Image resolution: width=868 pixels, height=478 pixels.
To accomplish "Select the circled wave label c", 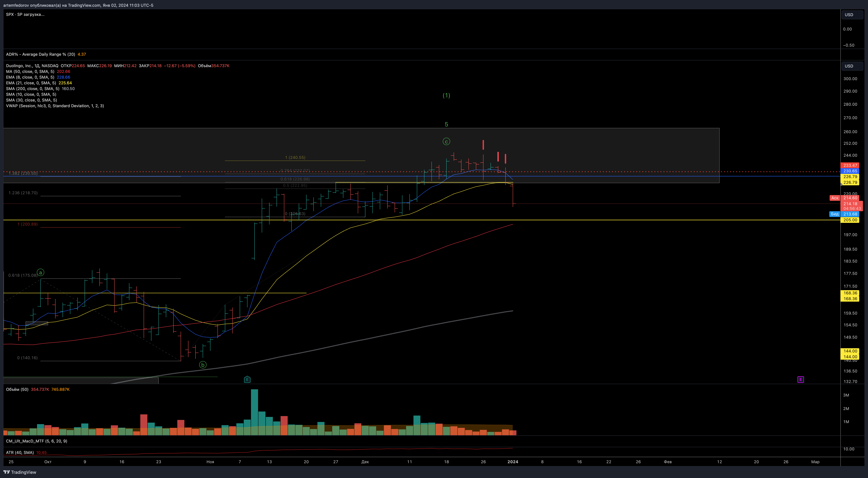I will tap(446, 142).
